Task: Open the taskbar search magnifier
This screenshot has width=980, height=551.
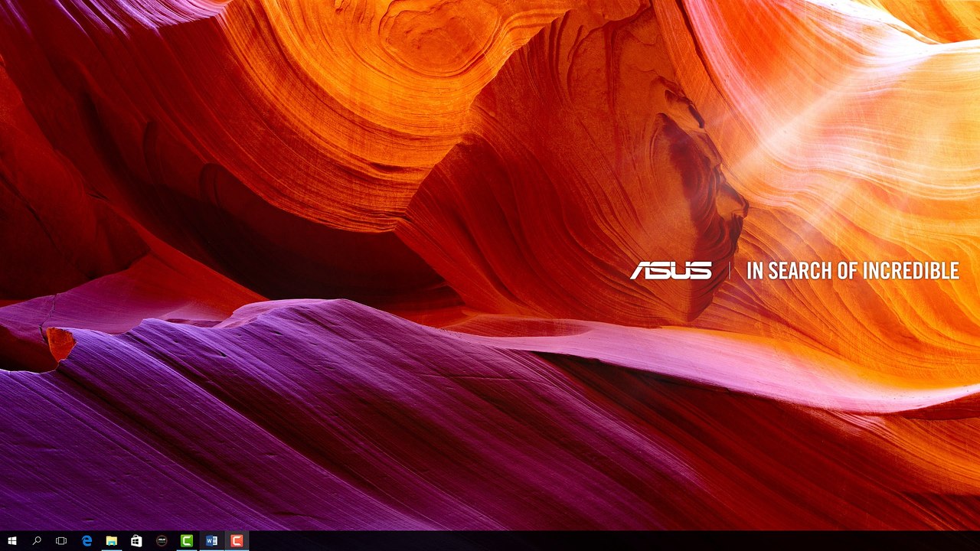Action: pyautogui.click(x=37, y=541)
